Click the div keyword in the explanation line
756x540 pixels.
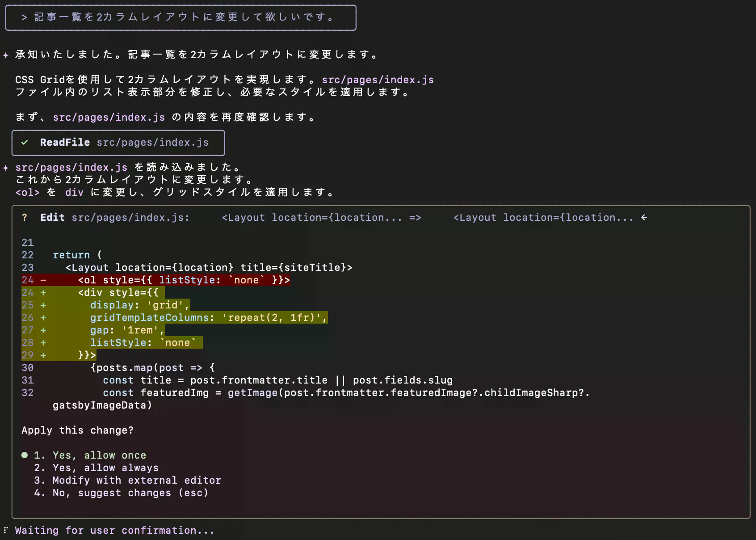(74, 192)
